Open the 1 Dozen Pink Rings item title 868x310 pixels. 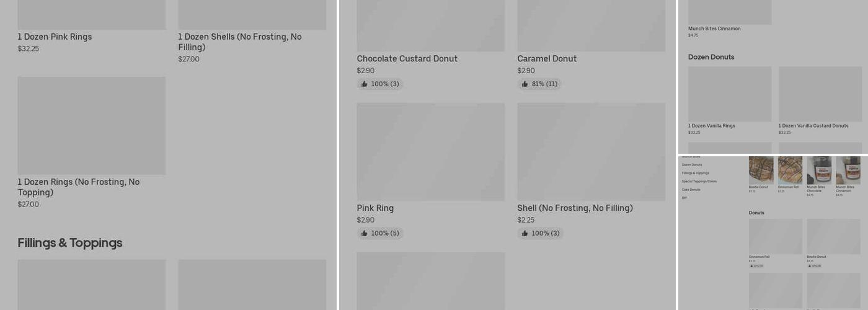click(x=55, y=37)
